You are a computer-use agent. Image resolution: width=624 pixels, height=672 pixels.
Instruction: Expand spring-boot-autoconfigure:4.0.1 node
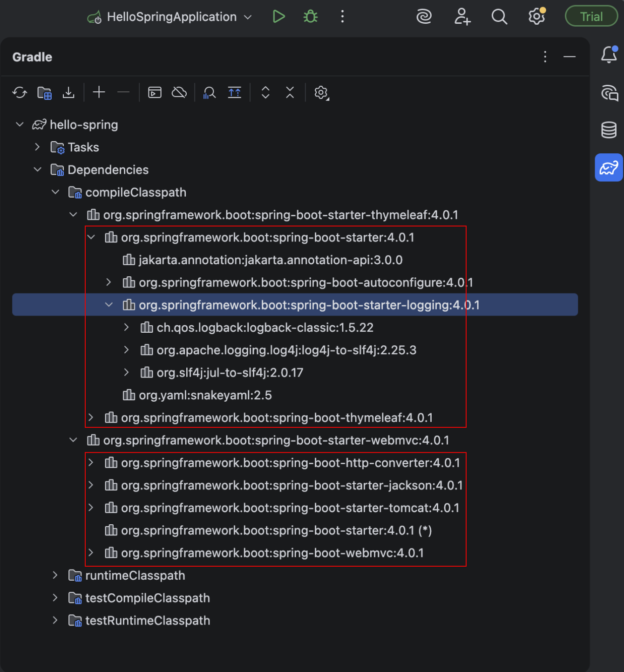pyautogui.click(x=109, y=282)
